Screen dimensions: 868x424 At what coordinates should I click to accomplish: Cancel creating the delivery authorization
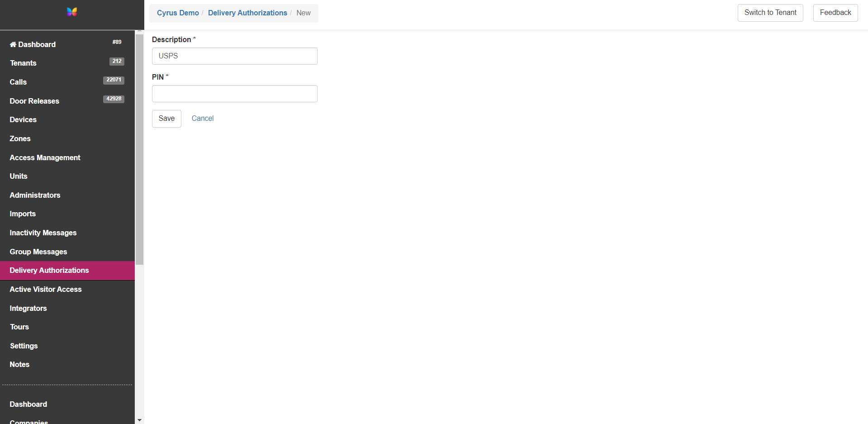tap(202, 118)
